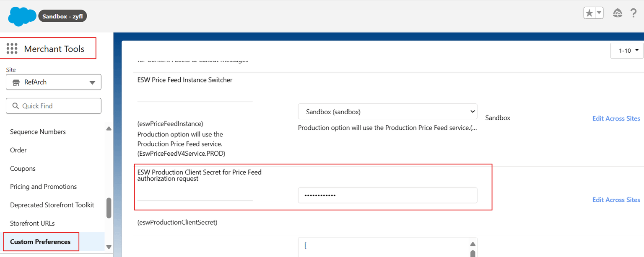Click the sidebar scroll up arrow
The height and width of the screenshot is (257, 644).
(109, 129)
